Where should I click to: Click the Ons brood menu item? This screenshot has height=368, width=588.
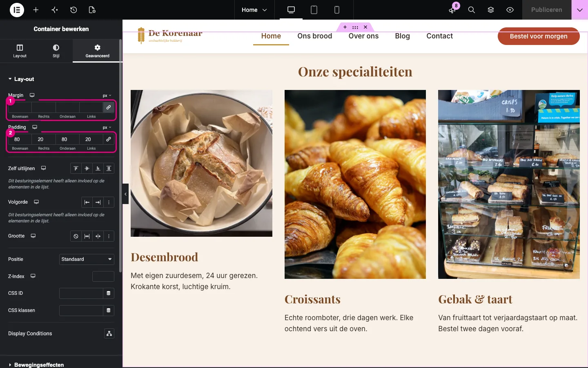click(315, 36)
